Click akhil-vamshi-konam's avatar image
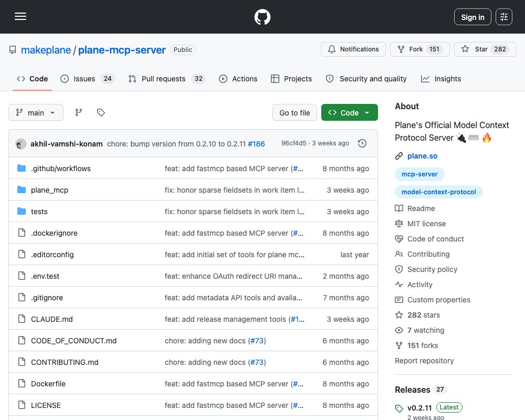The height and width of the screenshot is (420, 525). point(21,144)
